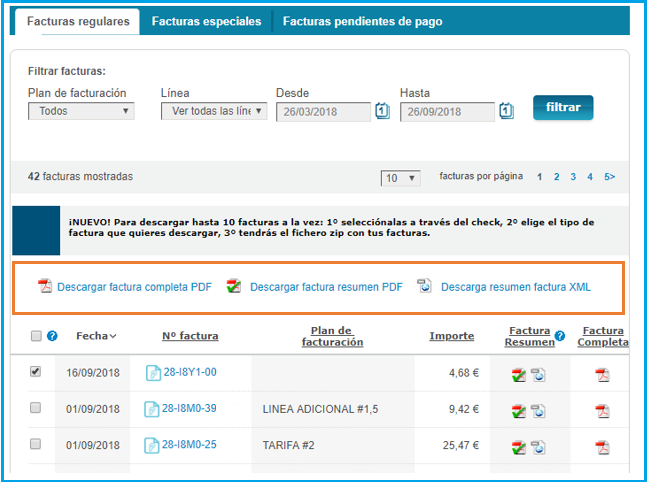Open the Desde date calendar icon
Screen dimensions: 647x482
coord(383,111)
